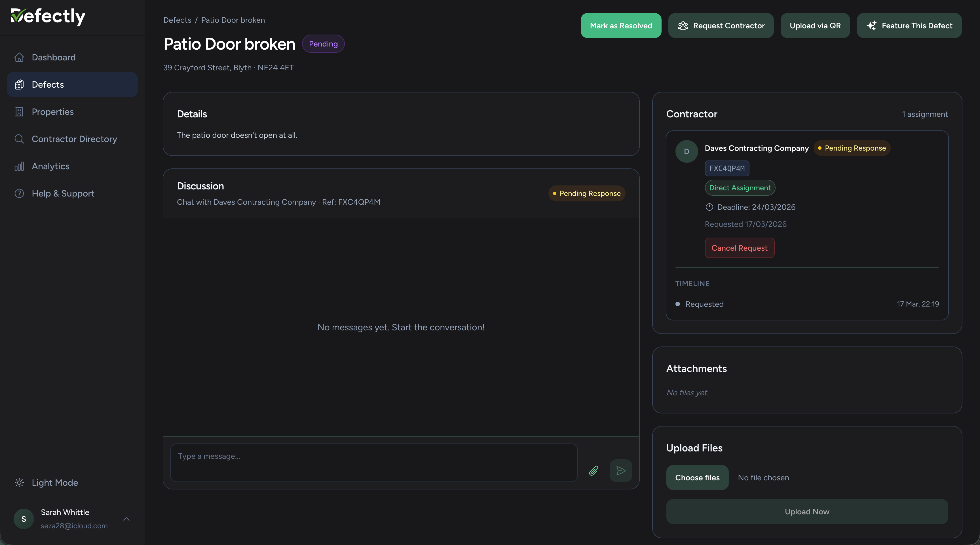Open Properties from the sidebar

click(x=19, y=111)
